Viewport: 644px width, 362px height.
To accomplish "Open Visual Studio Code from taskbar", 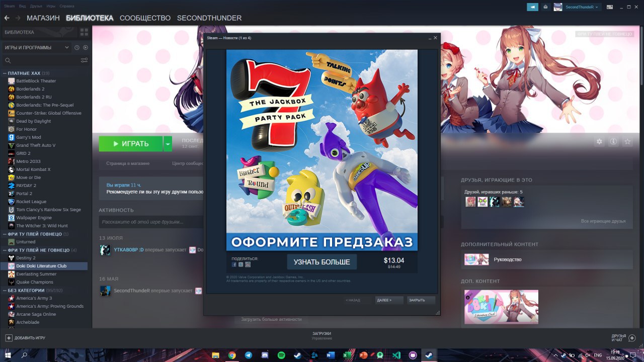I will 396,355.
